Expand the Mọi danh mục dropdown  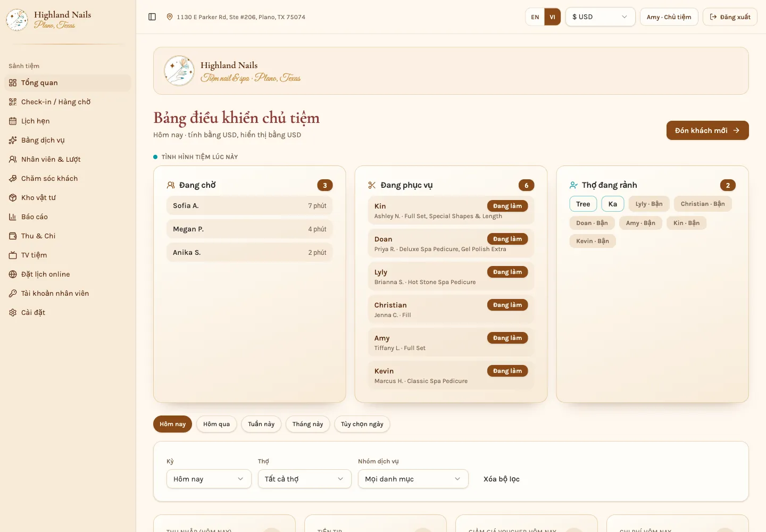pyautogui.click(x=413, y=479)
